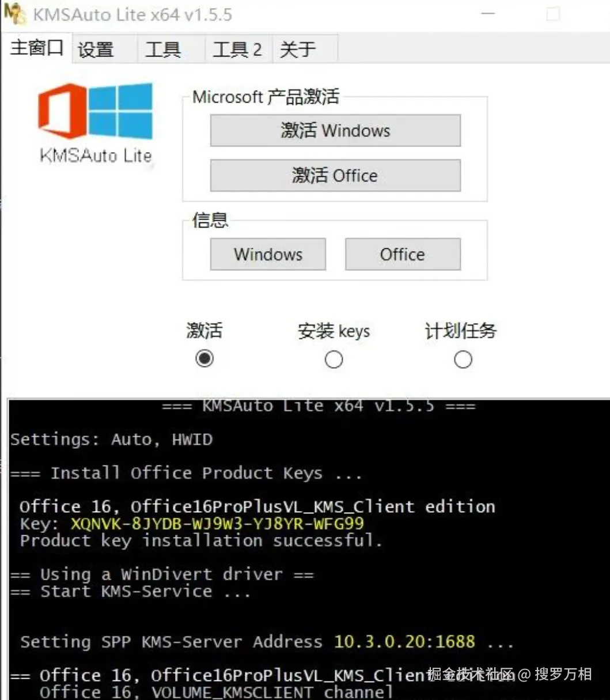
Task: Switch to the 工具 2 tab
Action: coord(238,50)
